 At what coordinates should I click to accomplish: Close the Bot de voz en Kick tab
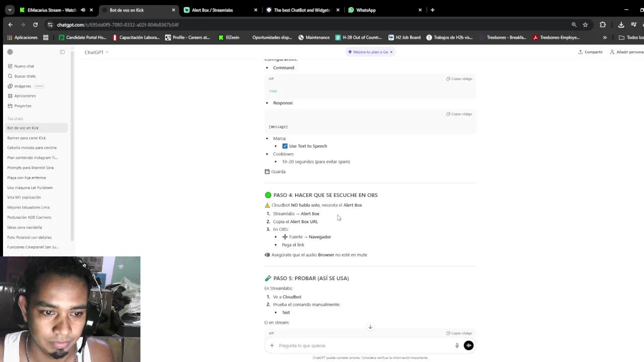[174, 10]
